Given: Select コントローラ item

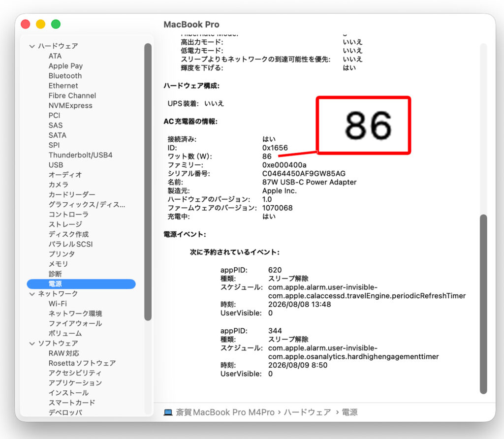Looking at the screenshot, I should [x=68, y=215].
